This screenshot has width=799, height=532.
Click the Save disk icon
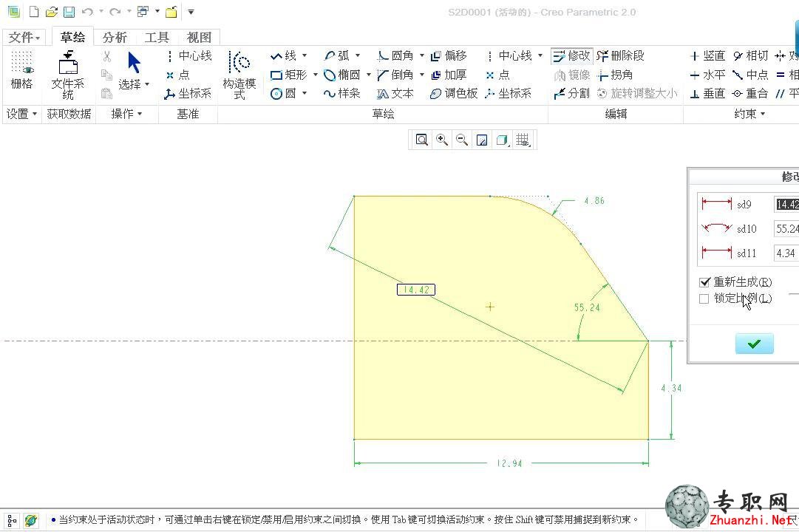click(69, 12)
